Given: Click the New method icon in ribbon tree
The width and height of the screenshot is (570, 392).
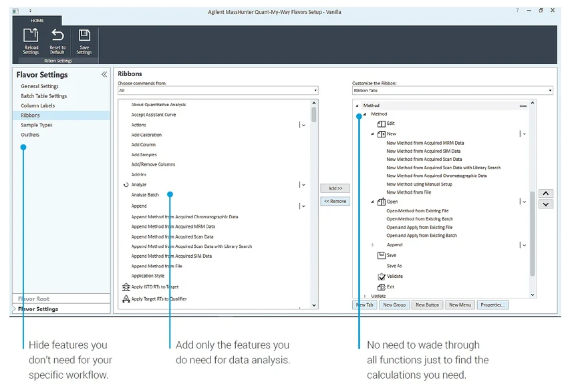Looking at the screenshot, I should (x=382, y=134).
